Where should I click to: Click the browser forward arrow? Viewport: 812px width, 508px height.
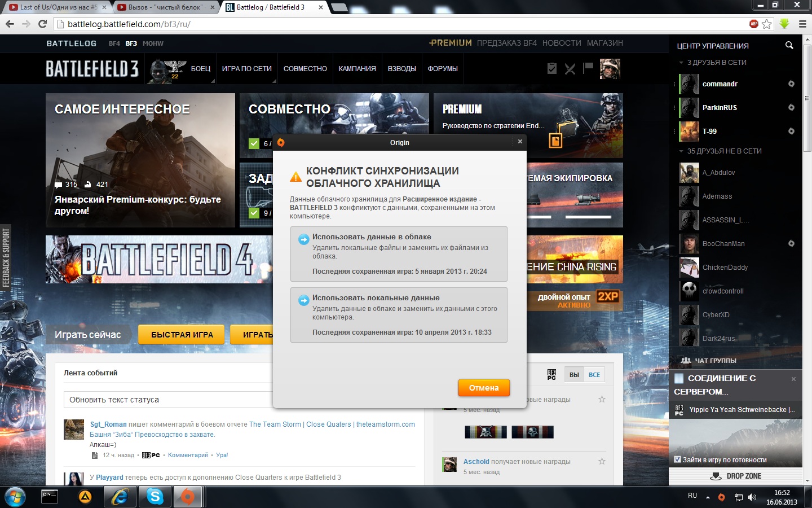tap(26, 24)
